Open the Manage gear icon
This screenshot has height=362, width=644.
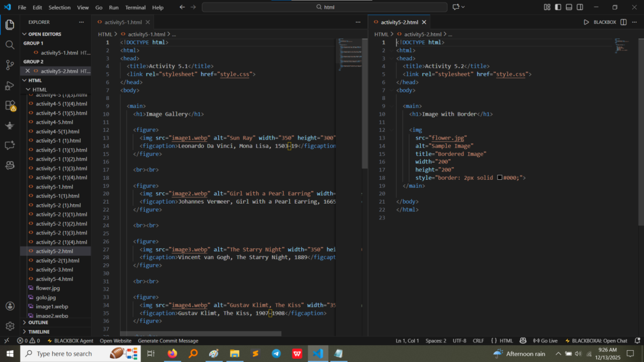pyautogui.click(x=10, y=326)
